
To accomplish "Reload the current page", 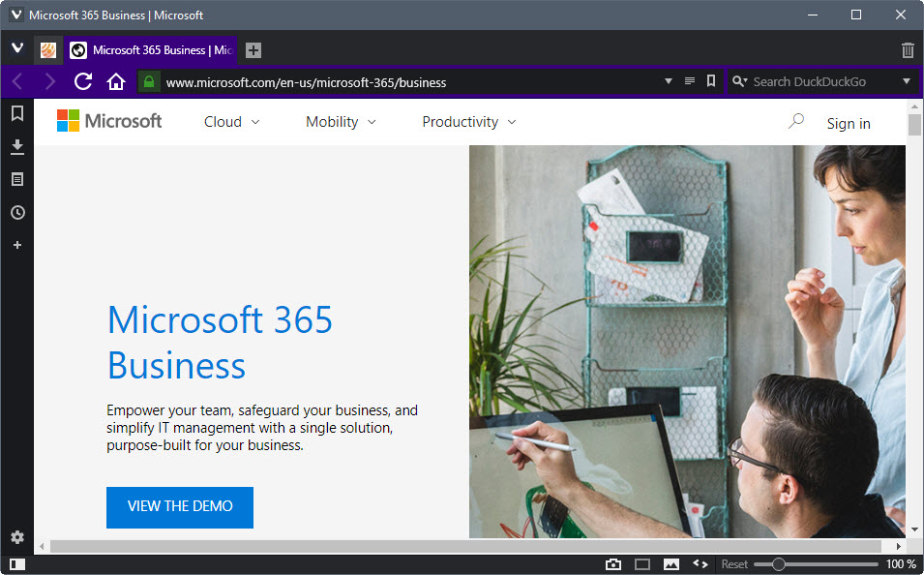I will (x=83, y=81).
